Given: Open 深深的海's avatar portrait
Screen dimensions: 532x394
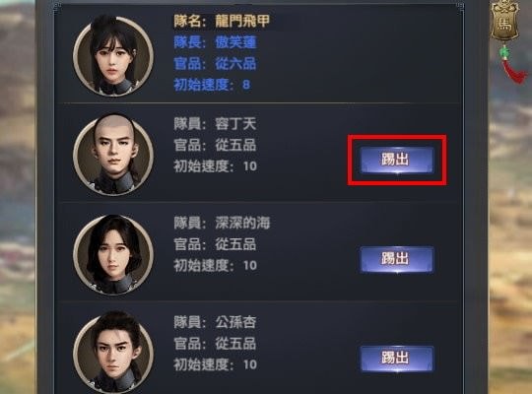Looking at the screenshot, I should click(113, 254).
